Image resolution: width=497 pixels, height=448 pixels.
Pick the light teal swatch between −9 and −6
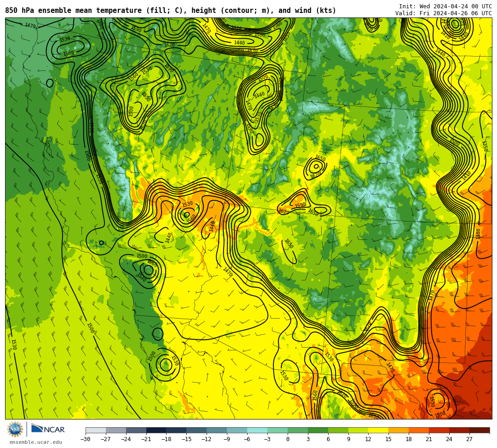[x=237, y=430]
